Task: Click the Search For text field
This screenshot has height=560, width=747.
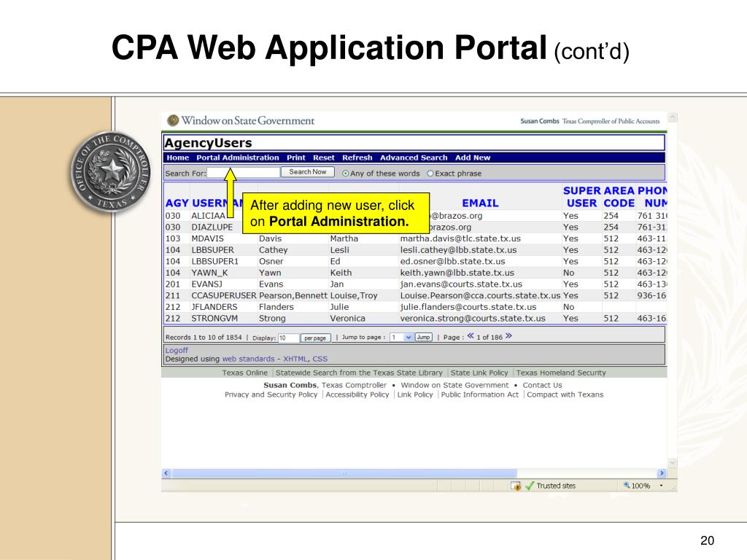Action: click(243, 172)
